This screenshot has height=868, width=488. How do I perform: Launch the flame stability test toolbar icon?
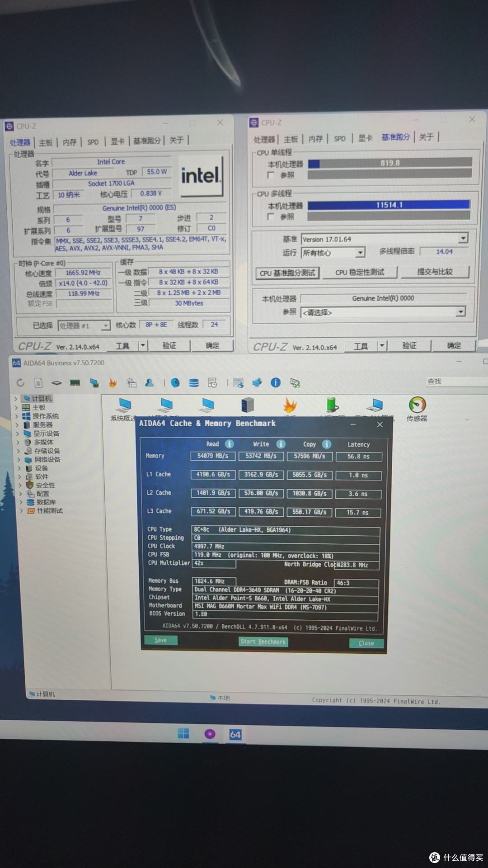(x=113, y=383)
